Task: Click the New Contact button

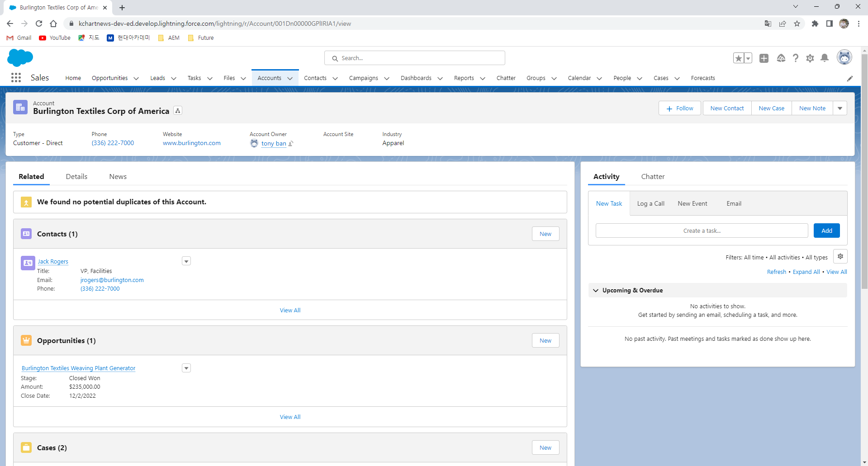Action: [727, 108]
